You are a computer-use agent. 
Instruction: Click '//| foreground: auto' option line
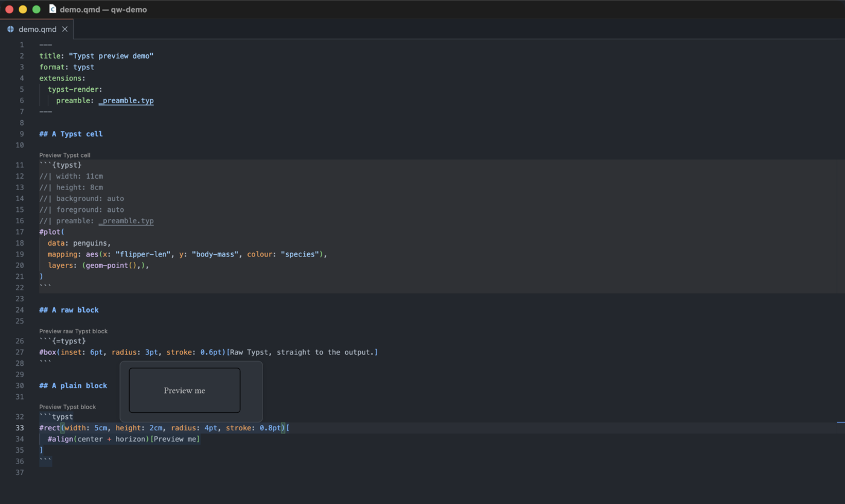click(x=81, y=209)
